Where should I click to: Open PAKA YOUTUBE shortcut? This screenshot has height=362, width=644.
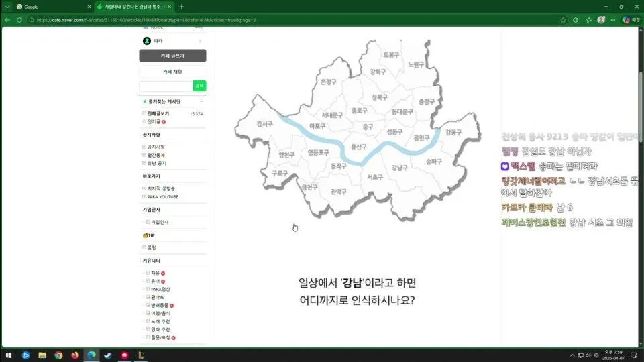(x=163, y=196)
